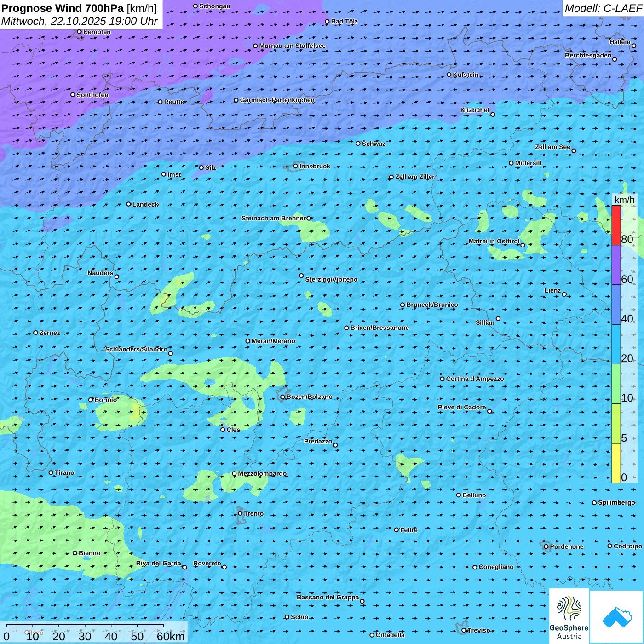Click the Kitzbühel label
Image resolution: width=644 pixels, height=644 pixels.
[475, 110]
